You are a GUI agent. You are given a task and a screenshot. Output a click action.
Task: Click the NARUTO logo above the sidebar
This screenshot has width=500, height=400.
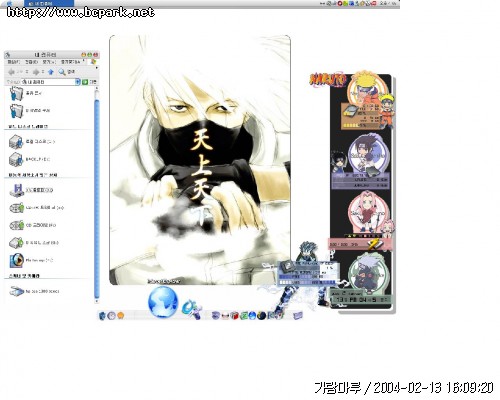(329, 80)
